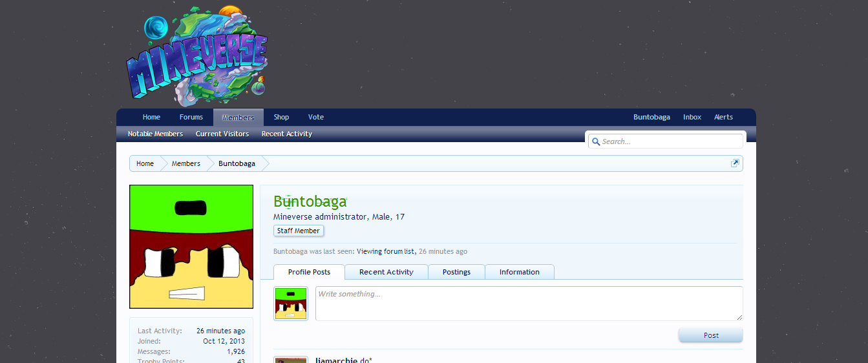Open the Messages count 1,926
The width and height of the screenshot is (868, 363).
pyautogui.click(x=236, y=351)
